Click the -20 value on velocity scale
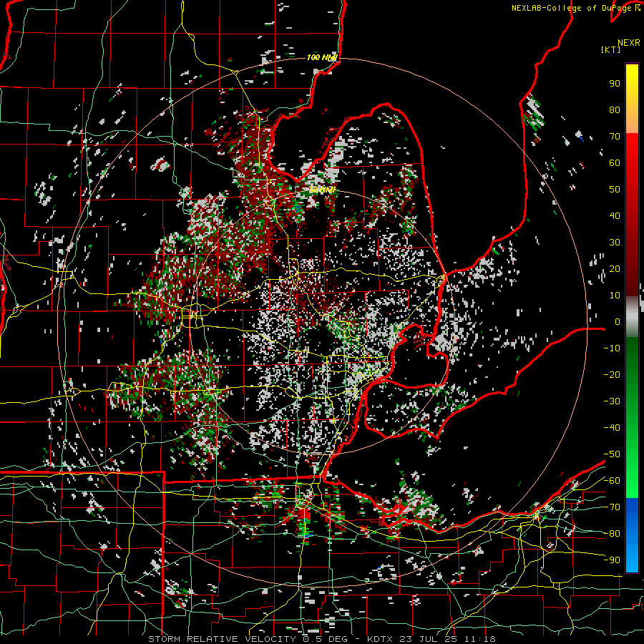The image size is (644, 644). click(612, 374)
